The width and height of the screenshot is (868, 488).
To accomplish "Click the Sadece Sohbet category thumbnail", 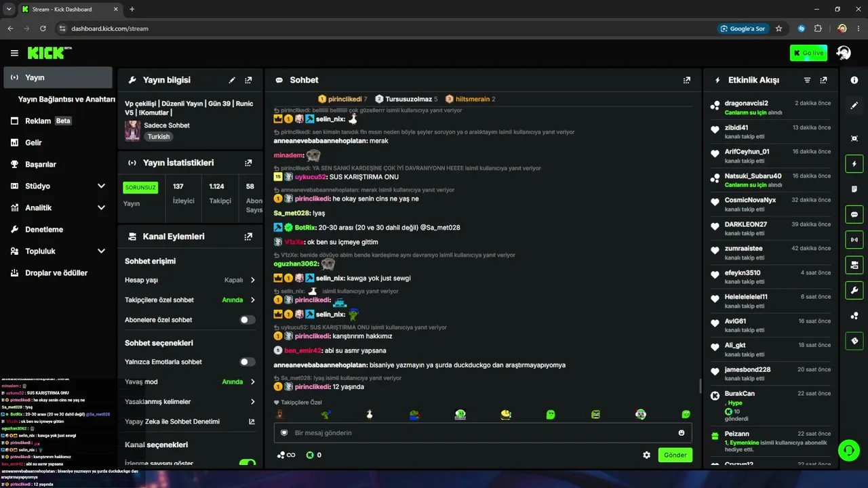I will 132,131.
